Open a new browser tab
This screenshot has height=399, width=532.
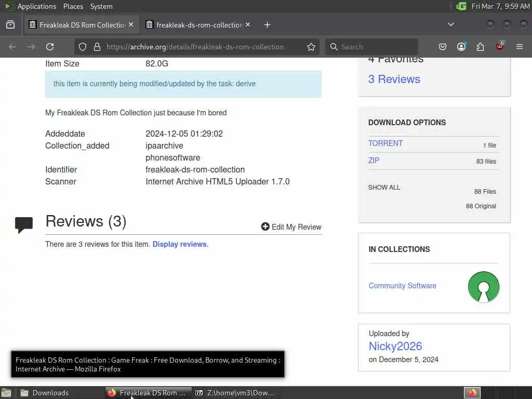[x=268, y=25]
